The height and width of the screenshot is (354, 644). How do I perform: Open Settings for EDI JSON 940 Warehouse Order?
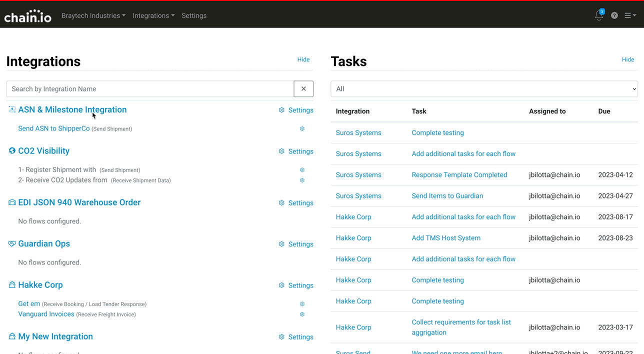coord(300,203)
